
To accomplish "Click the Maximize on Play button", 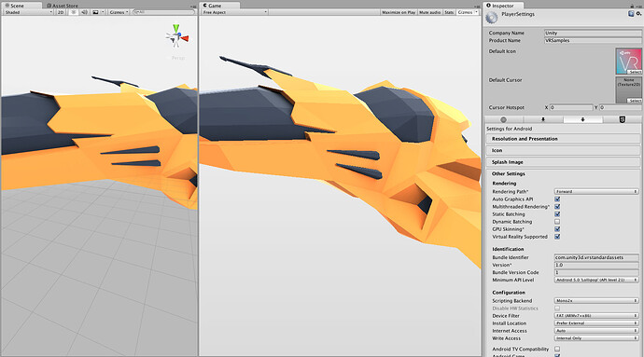I will pos(399,12).
